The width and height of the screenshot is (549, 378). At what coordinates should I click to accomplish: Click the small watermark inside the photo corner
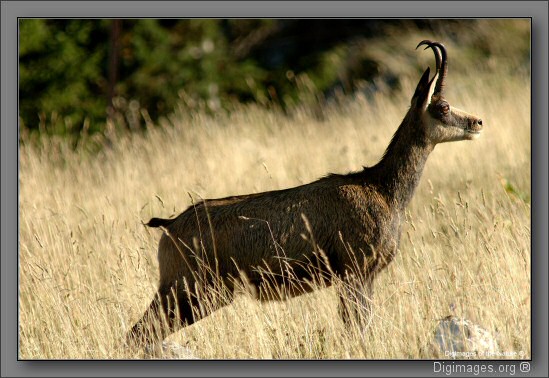[484, 354]
